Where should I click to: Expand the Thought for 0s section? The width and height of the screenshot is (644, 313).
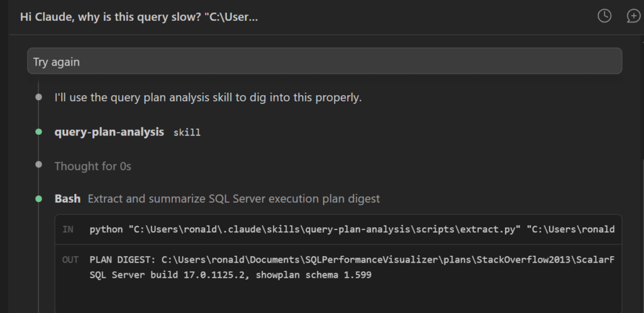(93, 166)
